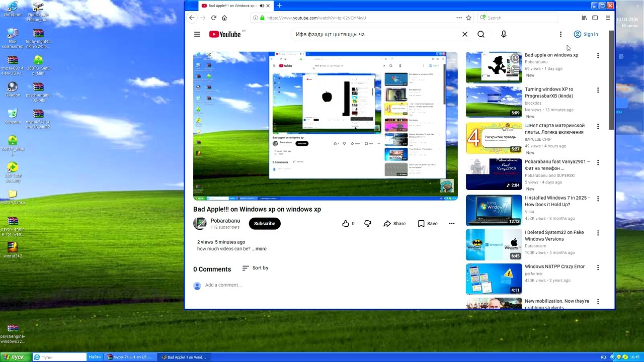This screenshot has height=362, width=644.
Task: Click Sign in on YouTube
Action: coord(586,34)
